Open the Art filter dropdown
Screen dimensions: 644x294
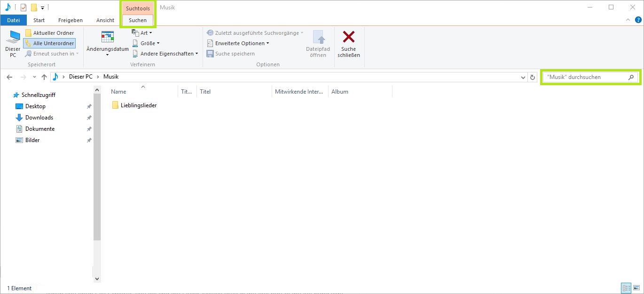pos(142,33)
